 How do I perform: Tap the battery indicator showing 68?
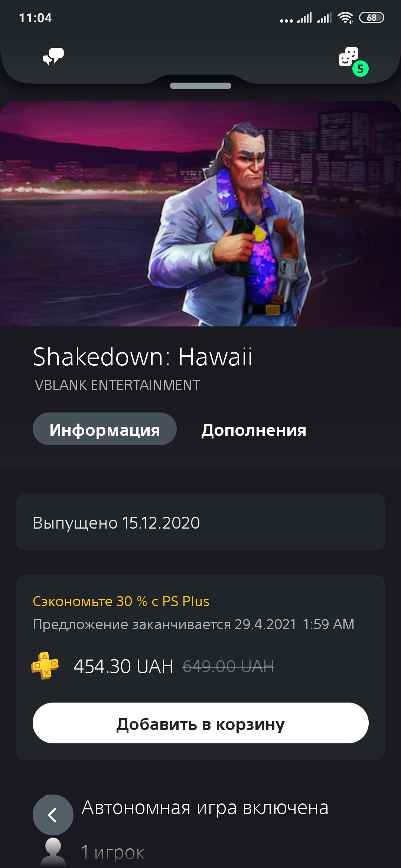coord(371,17)
